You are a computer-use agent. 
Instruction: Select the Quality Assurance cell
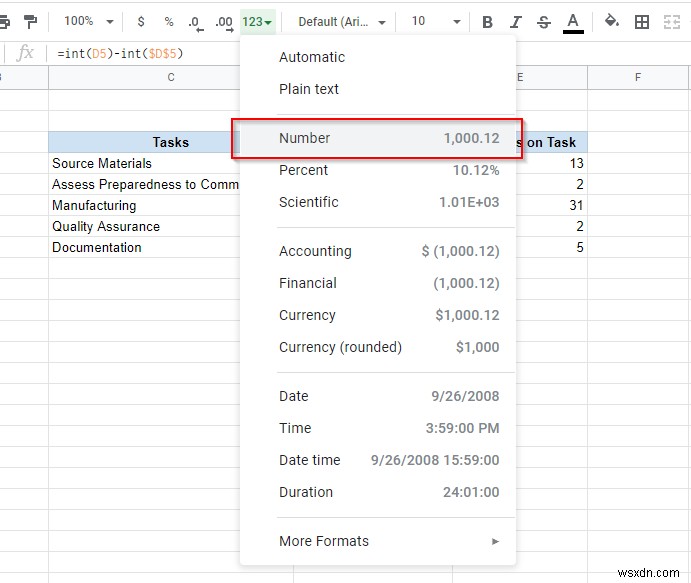click(145, 227)
